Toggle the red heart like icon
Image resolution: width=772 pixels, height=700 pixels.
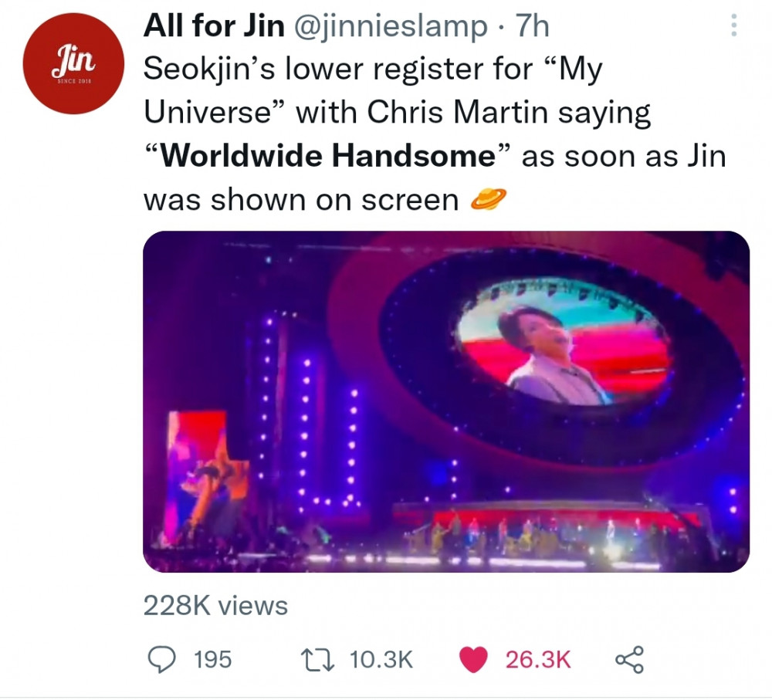[473, 660]
